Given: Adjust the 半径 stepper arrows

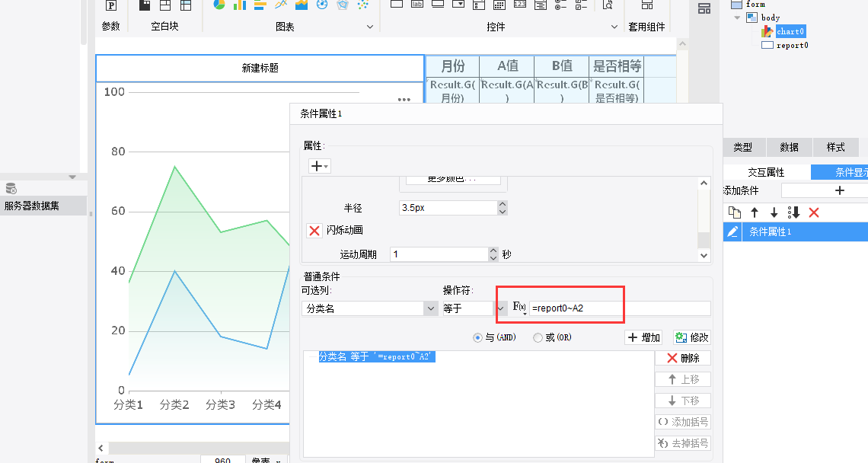Looking at the screenshot, I should 503,208.
